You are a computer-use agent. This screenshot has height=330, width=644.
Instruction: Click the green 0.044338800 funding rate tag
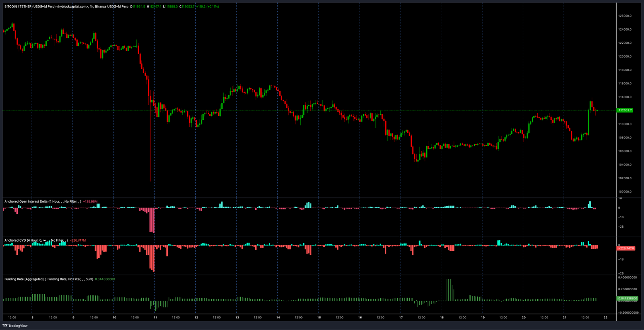coord(627,298)
